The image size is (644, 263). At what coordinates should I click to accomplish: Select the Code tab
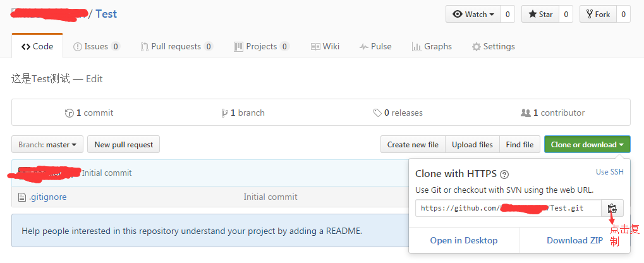(37, 46)
